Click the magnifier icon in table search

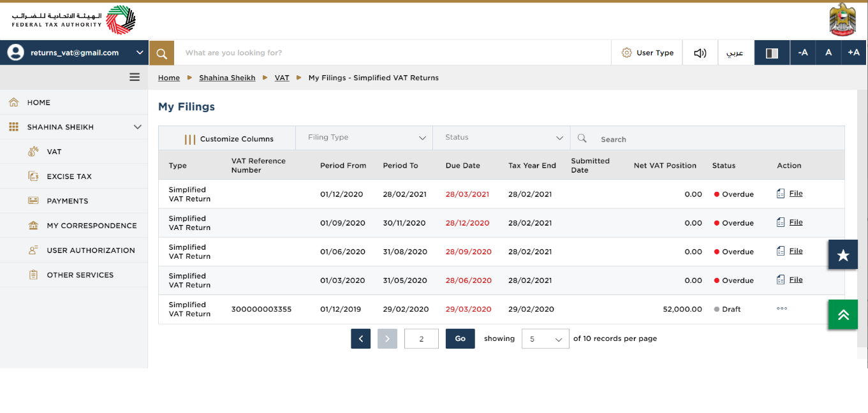point(582,138)
